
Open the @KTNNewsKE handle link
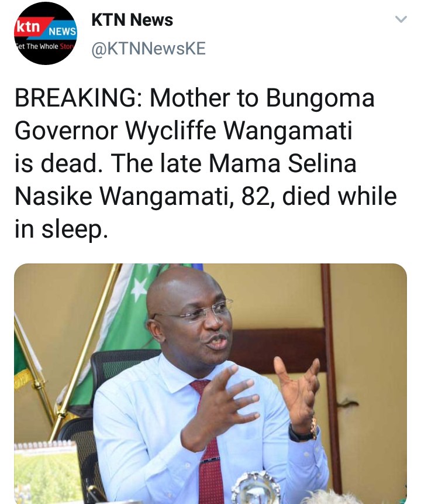tap(149, 49)
